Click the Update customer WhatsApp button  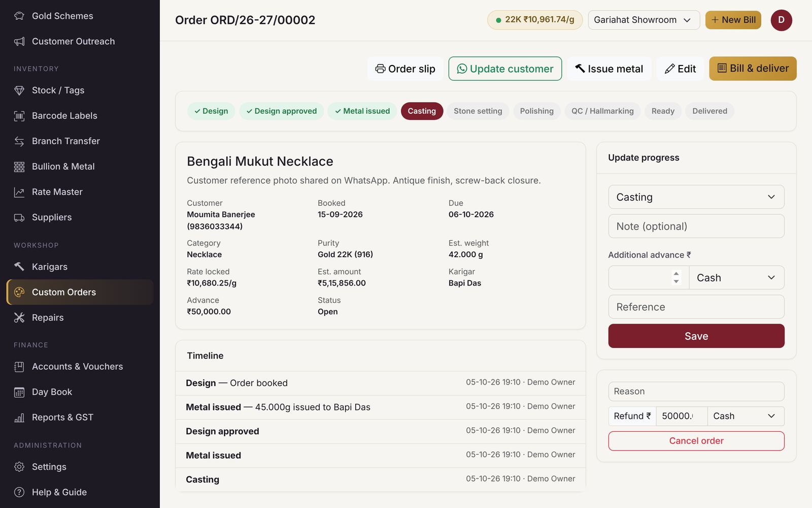(505, 69)
